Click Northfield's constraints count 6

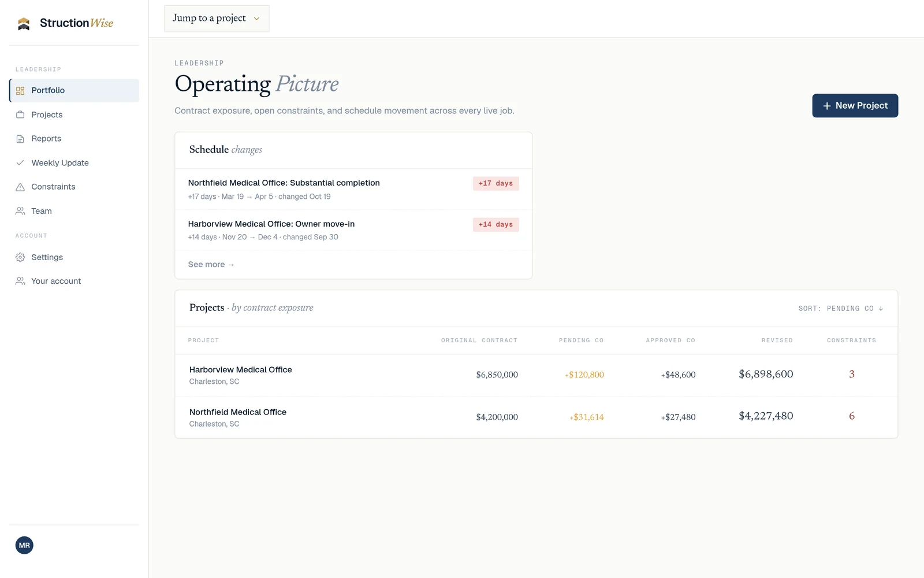[x=852, y=416]
